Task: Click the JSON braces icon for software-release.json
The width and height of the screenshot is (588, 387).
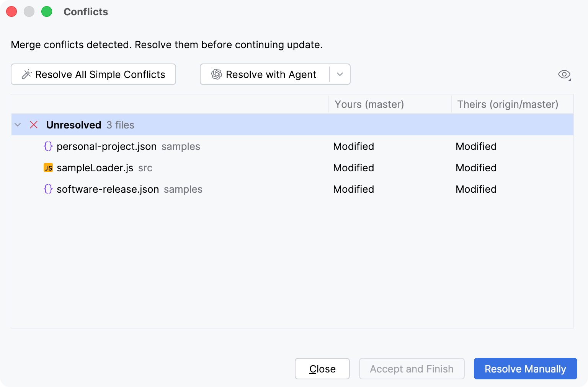Action: 48,189
